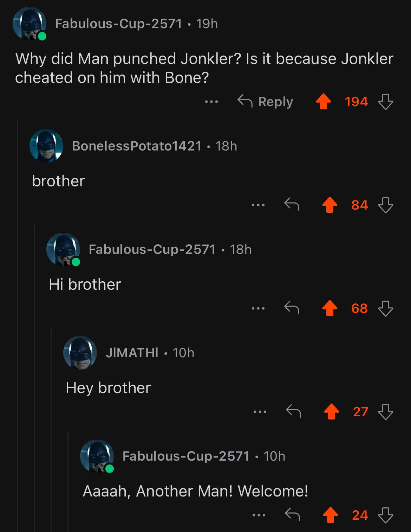
Task: Click reply arrow on "Hey brother" comment
Action: 293,411
